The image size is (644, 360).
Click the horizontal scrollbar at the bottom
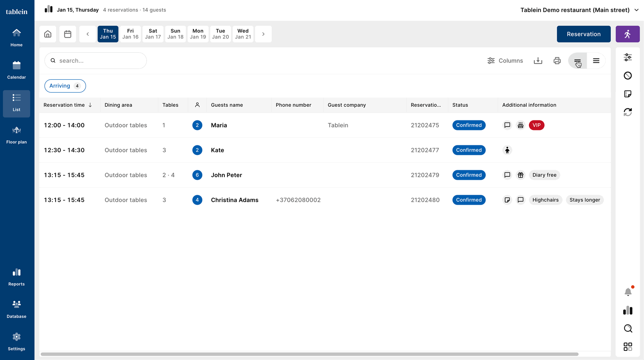pos(310,354)
